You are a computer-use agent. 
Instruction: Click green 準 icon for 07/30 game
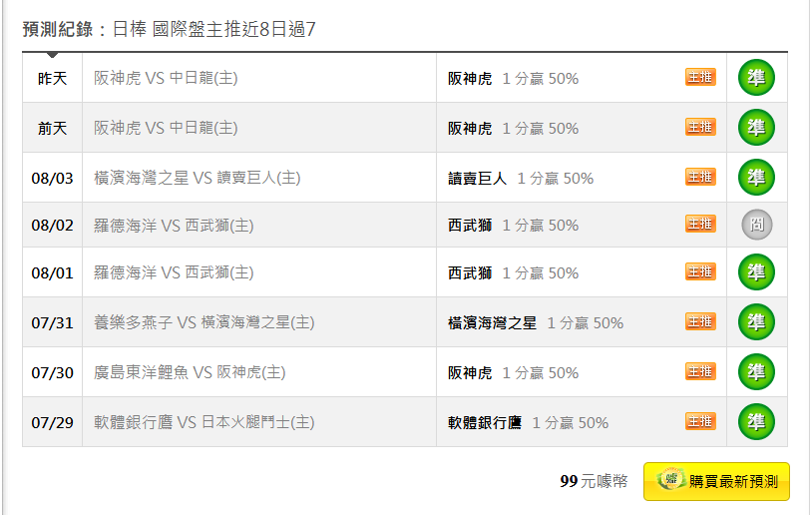[x=756, y=372]
